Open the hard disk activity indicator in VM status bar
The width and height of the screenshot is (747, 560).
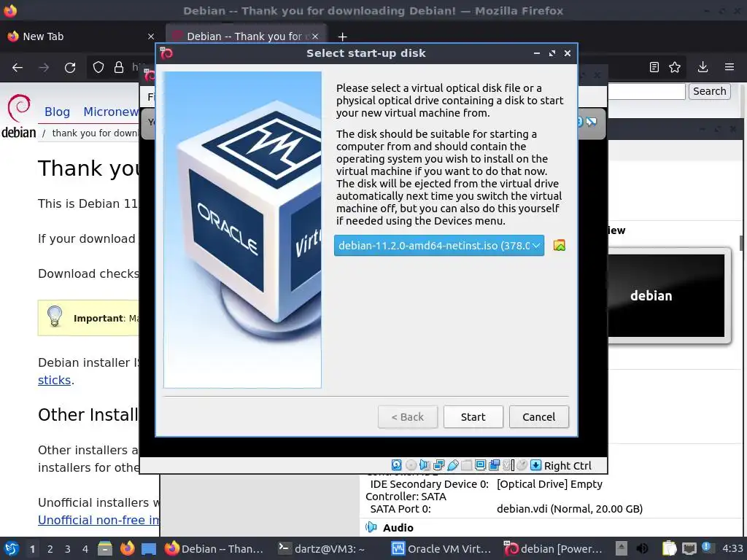[396, 465]
